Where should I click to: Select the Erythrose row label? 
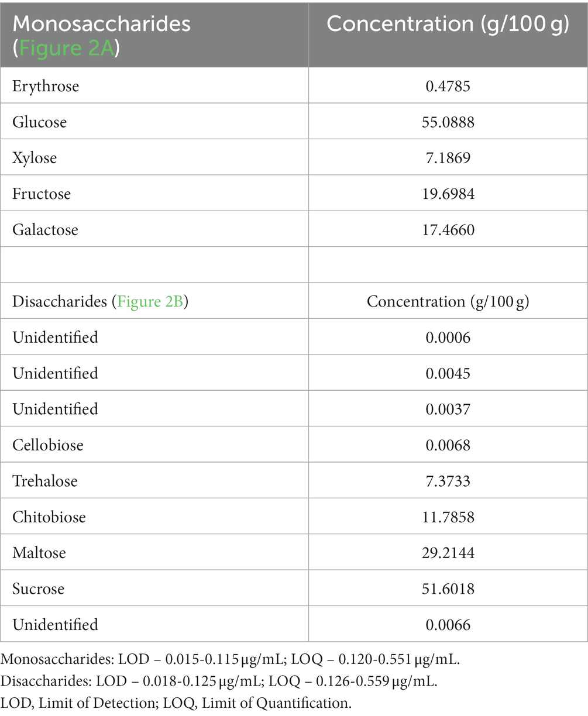coord(46,86)
